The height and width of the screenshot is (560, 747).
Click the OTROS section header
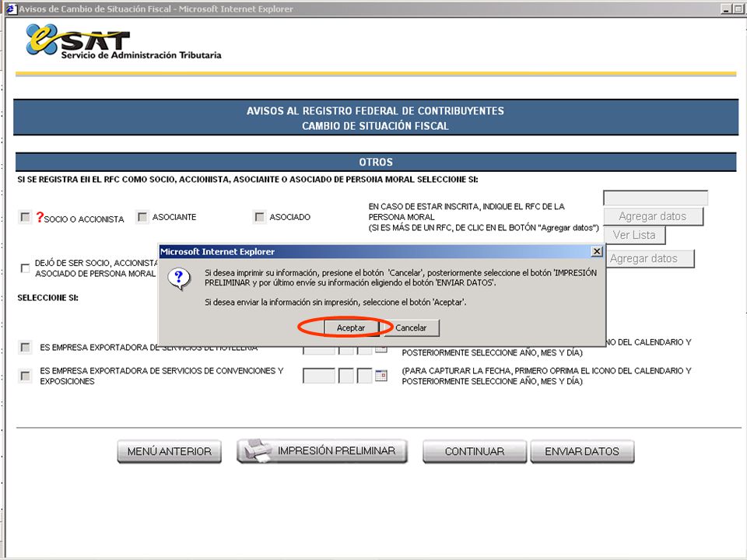[376, 162]
